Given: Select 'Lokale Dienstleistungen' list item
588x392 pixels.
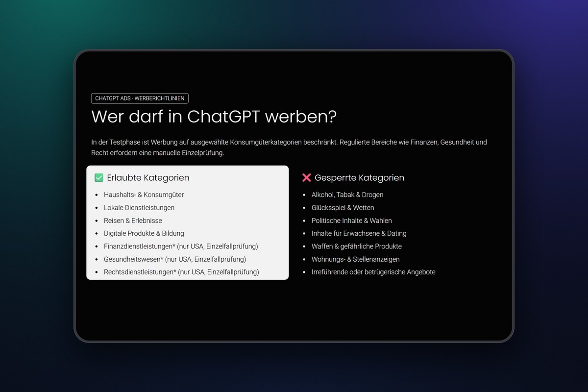Looking at the screenshot, I should (x=139, y=208).
